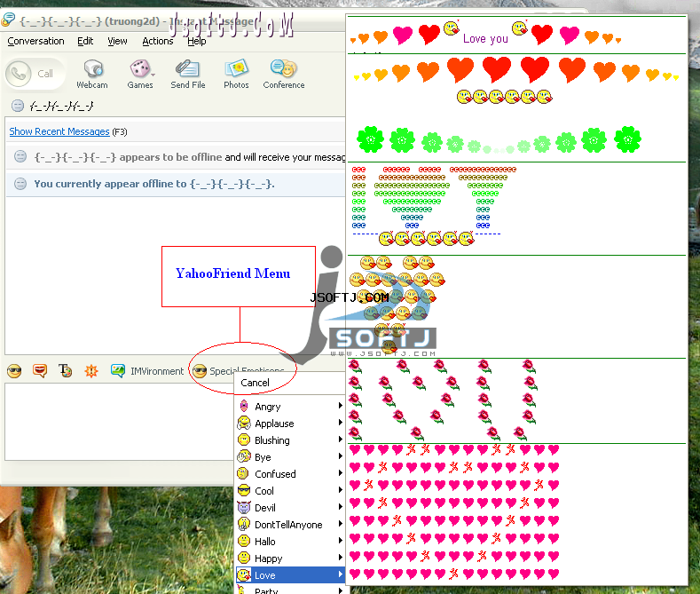Select the Cool menu entry
This screenshot has height=594, width=700.
[291, 491]
